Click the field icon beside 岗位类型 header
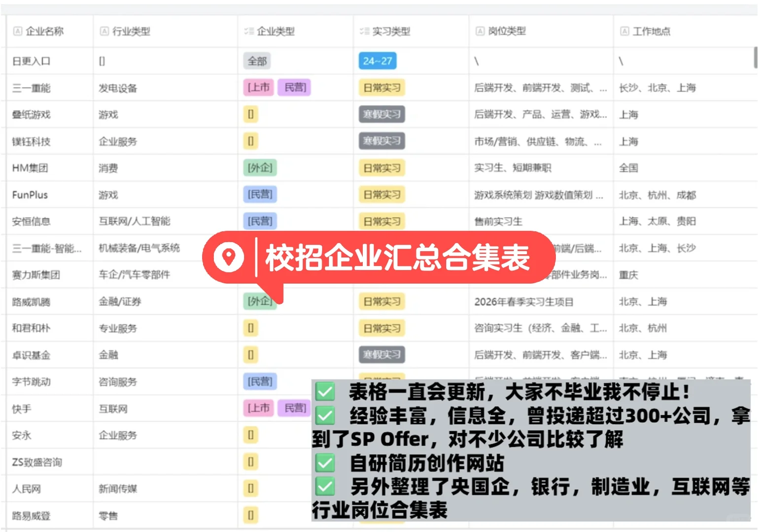The height and width of the screenshot is (532, 758). (480, 31)
